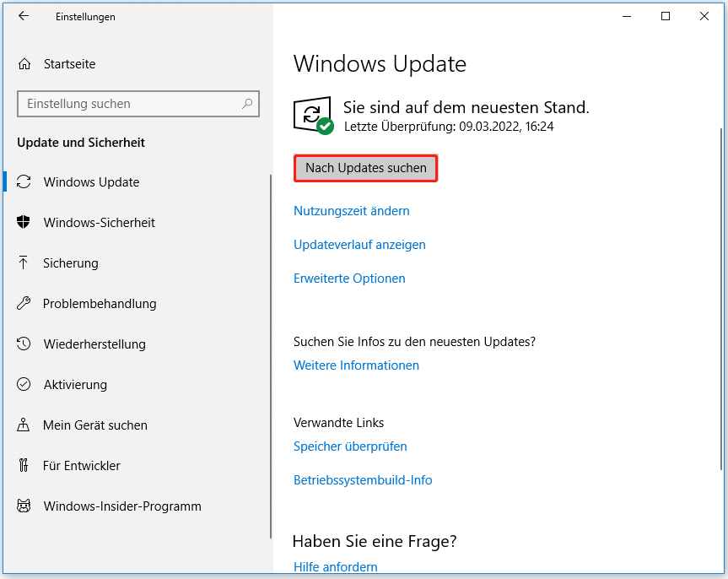Open Windows-Sicherheit settings
Image resolution: width=728 pixels, height=579 pixels.
point(100,222)
